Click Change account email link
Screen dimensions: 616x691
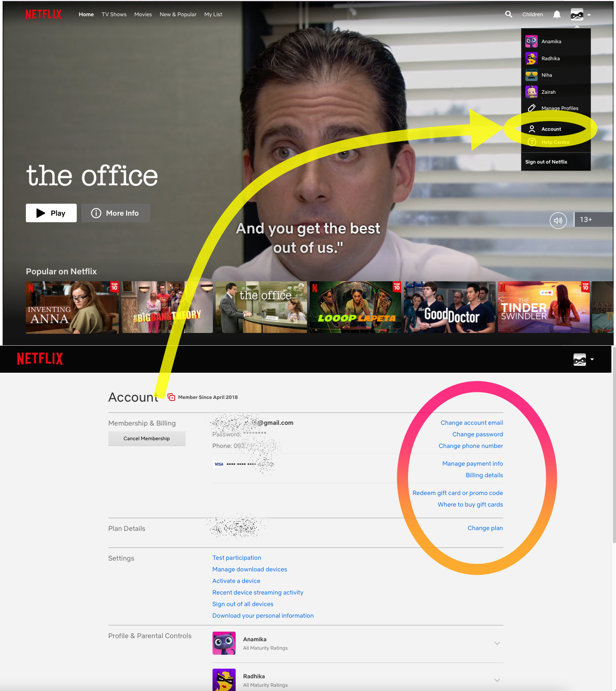472,423
